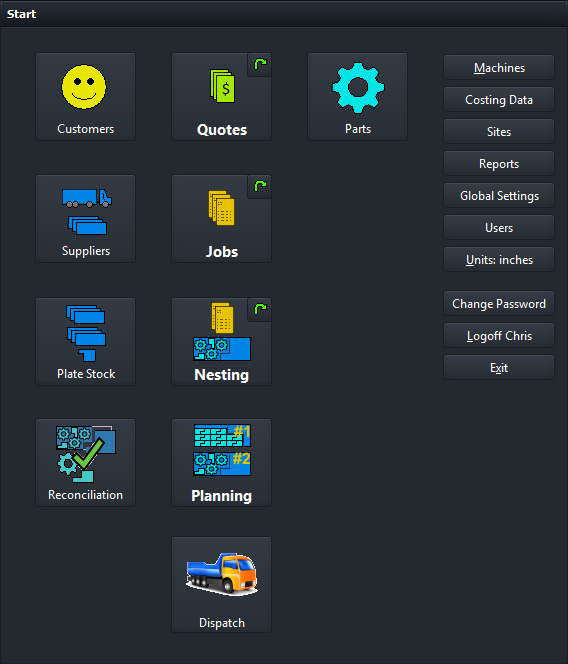Open the Customers smiley face tile
Screen dimensions: 568x664
point(86,97)
